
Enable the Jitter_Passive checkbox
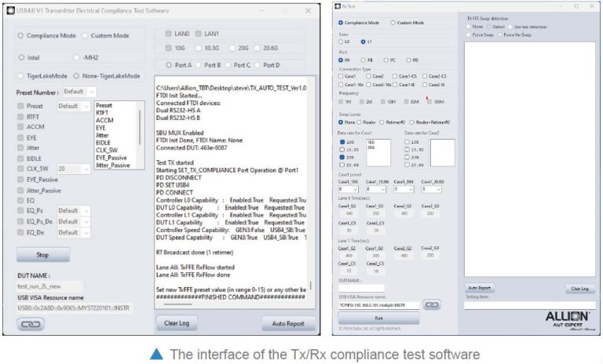pyautogui.click(x=20, y=190)
